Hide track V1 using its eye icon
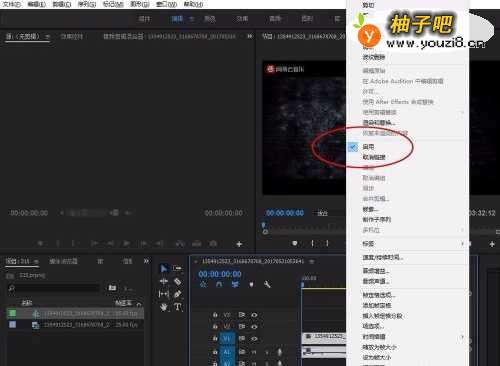Image resolution: width=500 pixels, height=366 pixels. tap(254, 339)
